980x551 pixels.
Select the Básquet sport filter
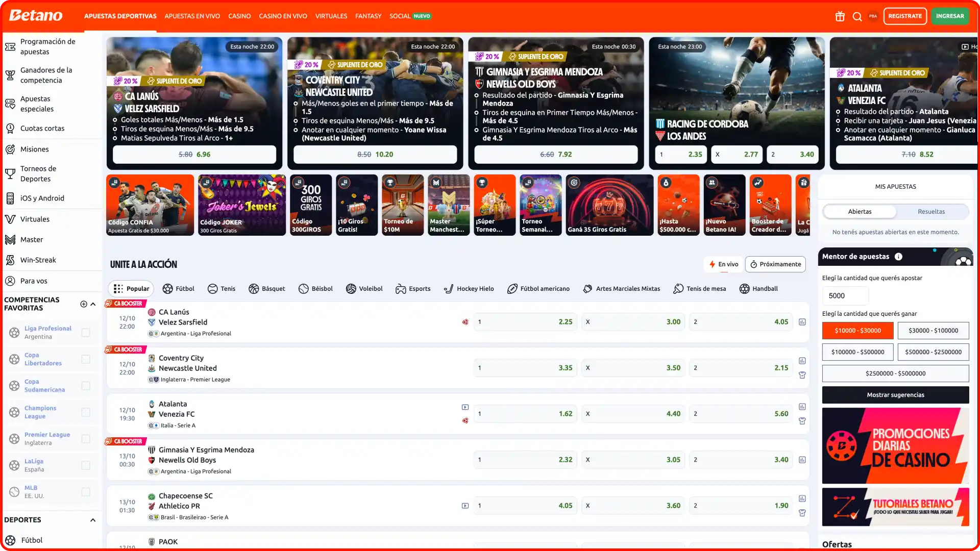point(267,289)
